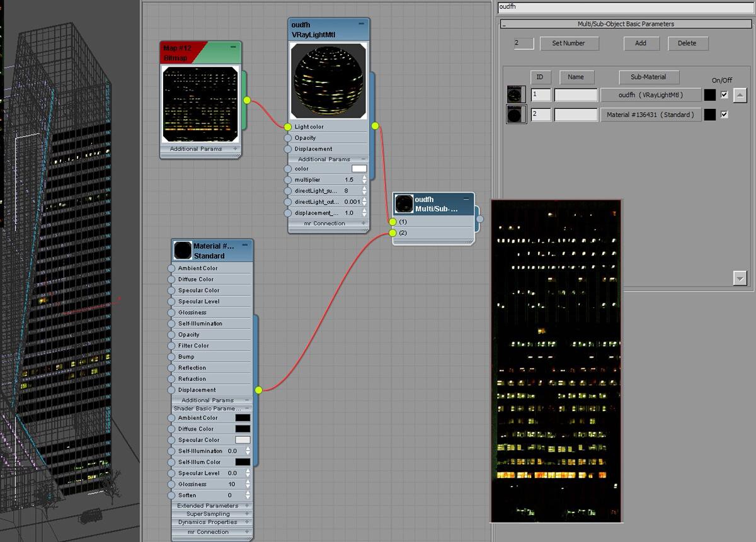Open the Specular Color swatch in Shader parameters
756x542 pixels.
pyautogui.click(x=243, y=440)
